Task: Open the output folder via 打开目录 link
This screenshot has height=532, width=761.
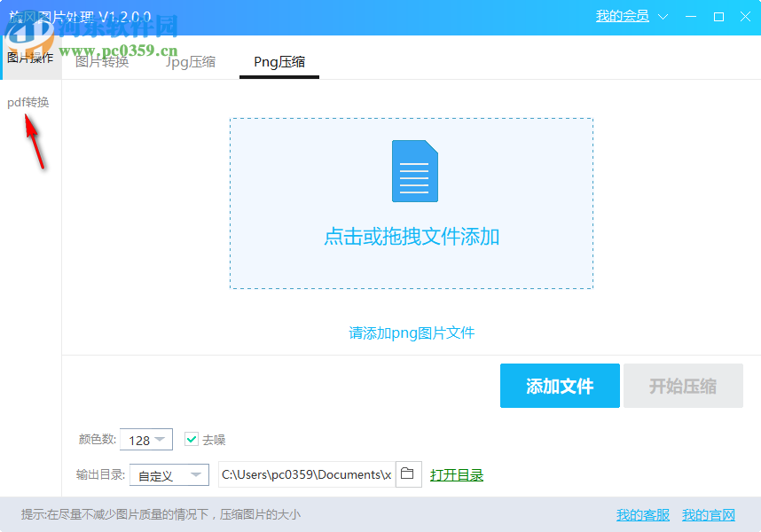Action: 457,474
